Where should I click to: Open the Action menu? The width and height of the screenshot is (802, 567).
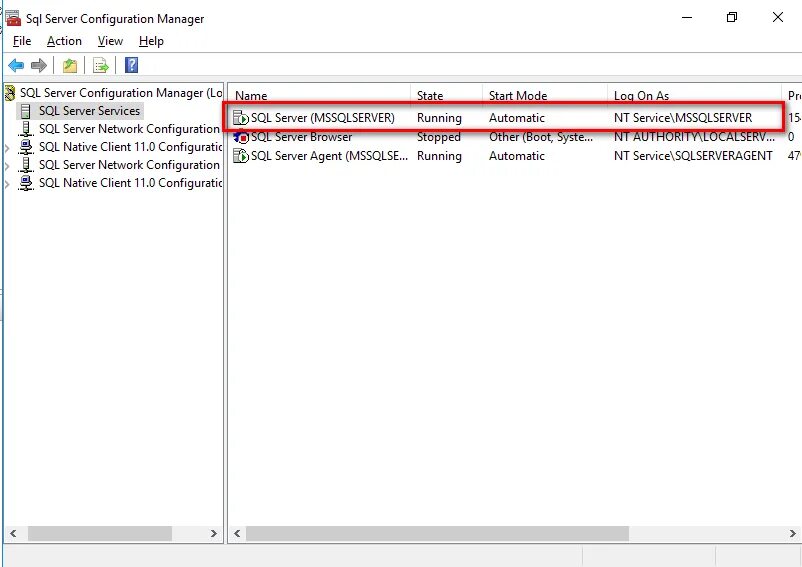(x=64, y=41)
